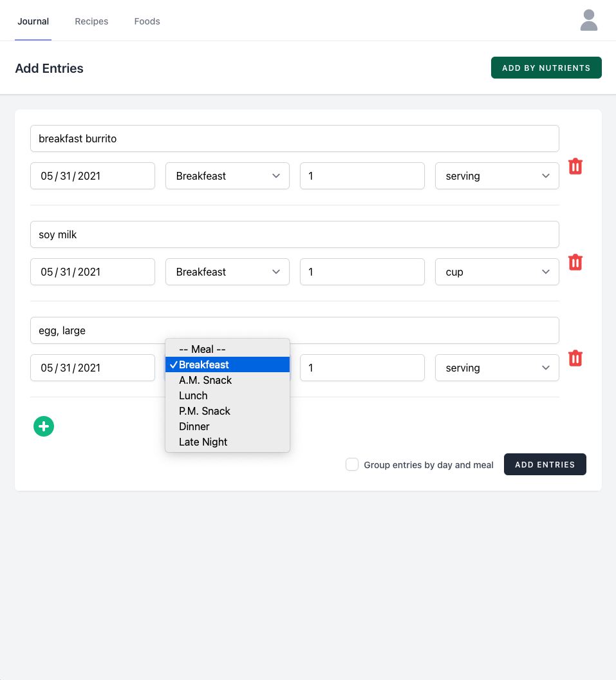
Task: Open serving unit dropdown for breakfast burrito
Action: tap(496, 176)
